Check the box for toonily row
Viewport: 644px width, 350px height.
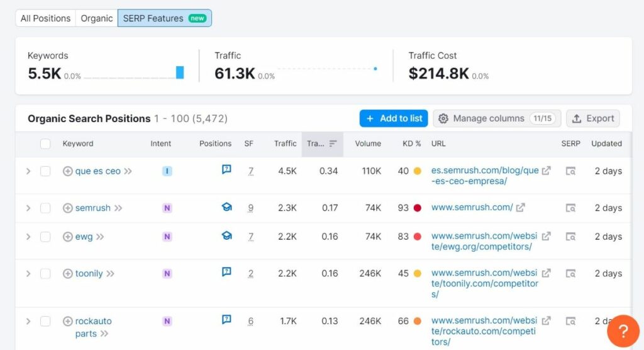pyautogui.click(x=45, y=273)
